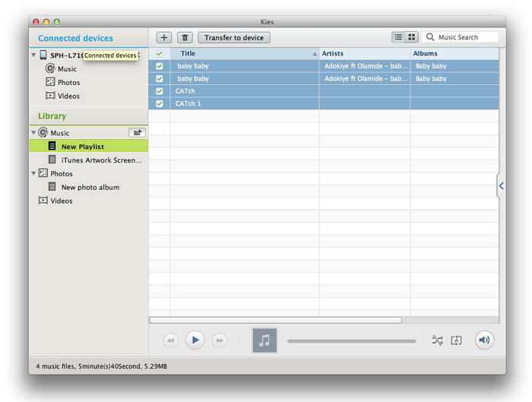Viewport: 532px width, 402px height.
Task: Click the Library Music disc icon
Action: [x=43, y=132]
